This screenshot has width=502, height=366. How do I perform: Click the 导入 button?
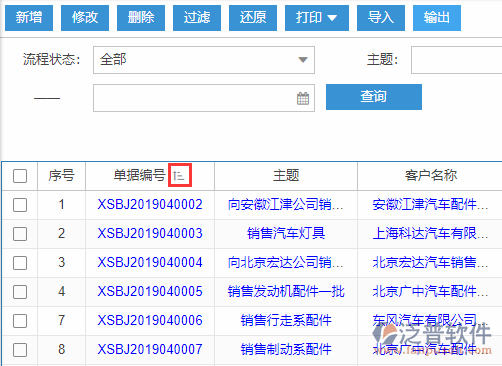381,18
